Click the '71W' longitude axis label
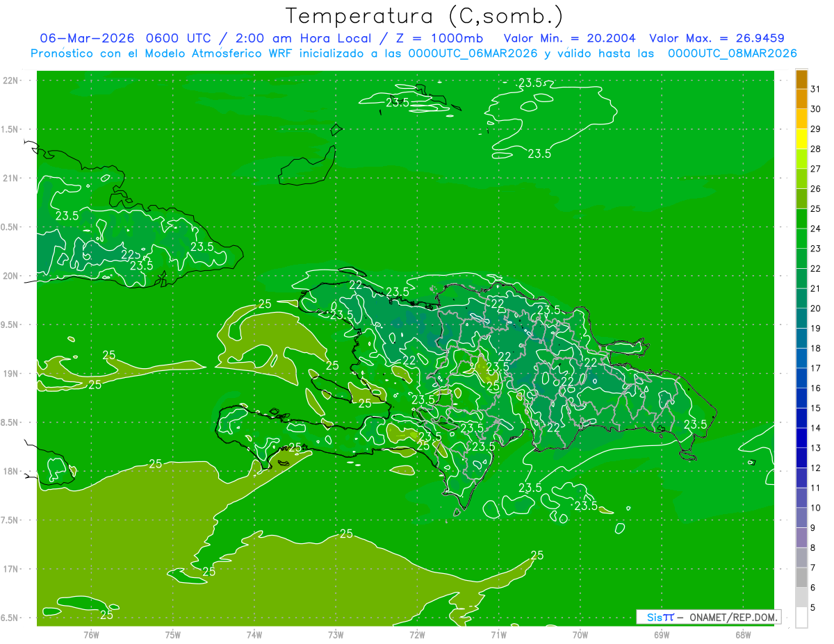 point(498,635)
